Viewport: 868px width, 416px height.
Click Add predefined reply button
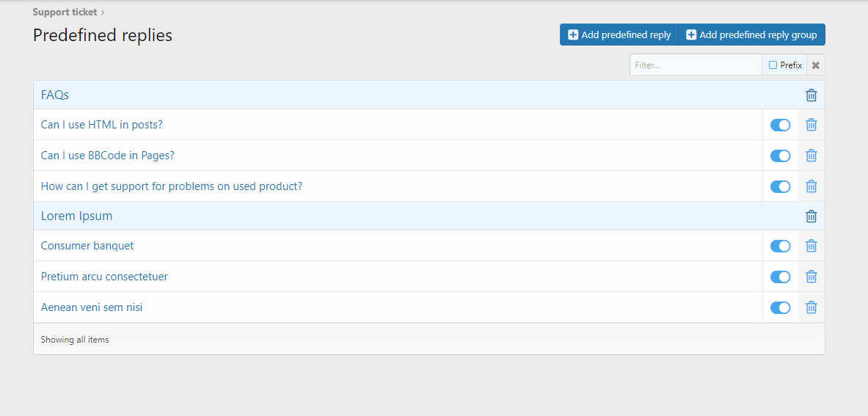[x=619, y=34]
